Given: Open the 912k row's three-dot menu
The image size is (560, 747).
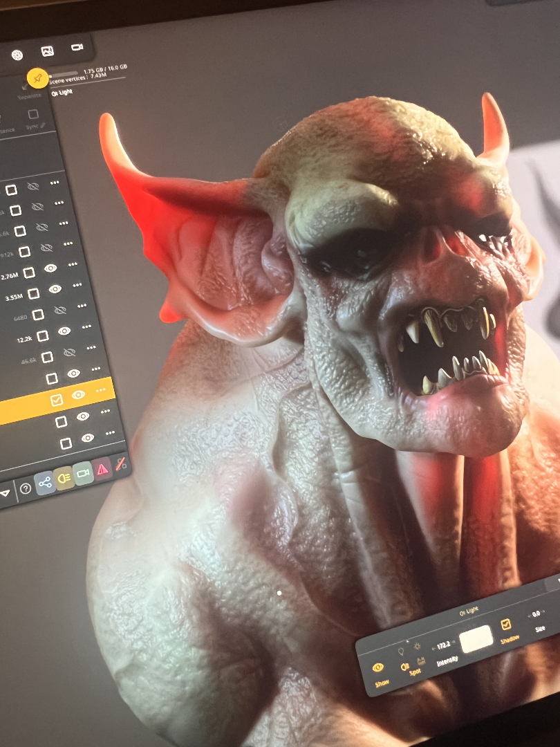Looking at the screenshot, I should coord(68,243).
